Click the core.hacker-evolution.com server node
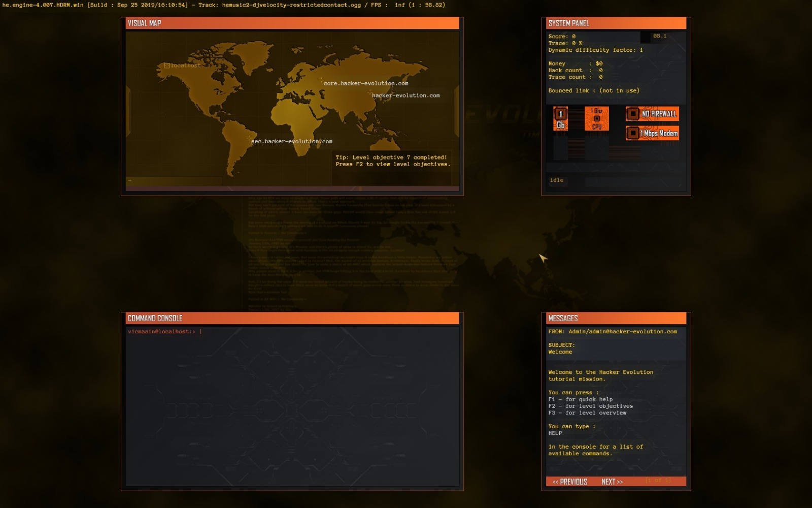The image size is (812, 508). [364, 82]
